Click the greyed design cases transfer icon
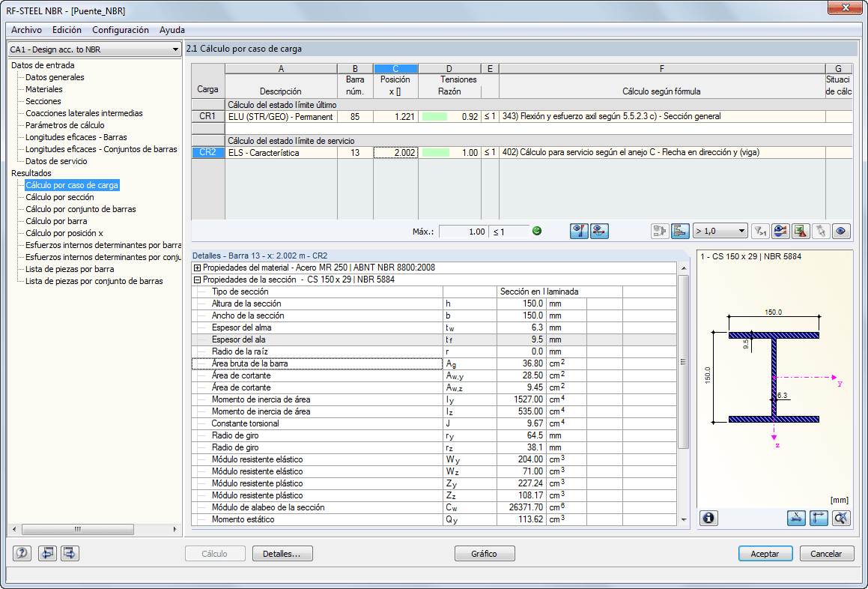868x589 pixels. [660, 231]
